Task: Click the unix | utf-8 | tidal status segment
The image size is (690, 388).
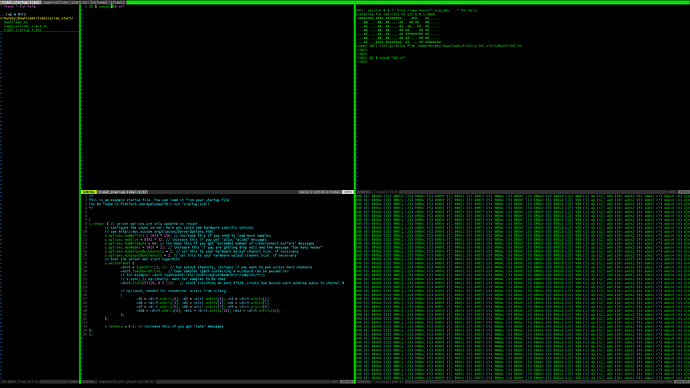Action: (319, 192)
